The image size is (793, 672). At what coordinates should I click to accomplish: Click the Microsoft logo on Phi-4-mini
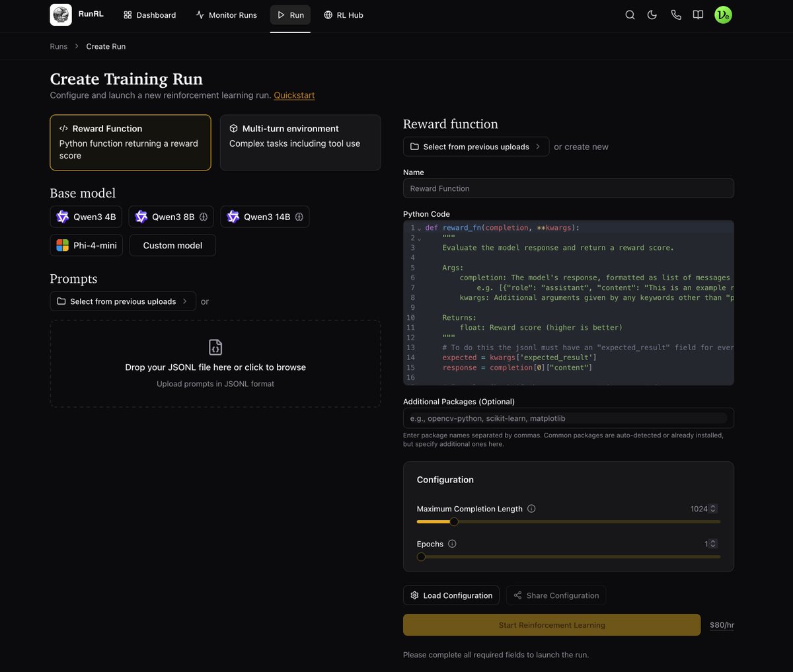click(63, 245)
